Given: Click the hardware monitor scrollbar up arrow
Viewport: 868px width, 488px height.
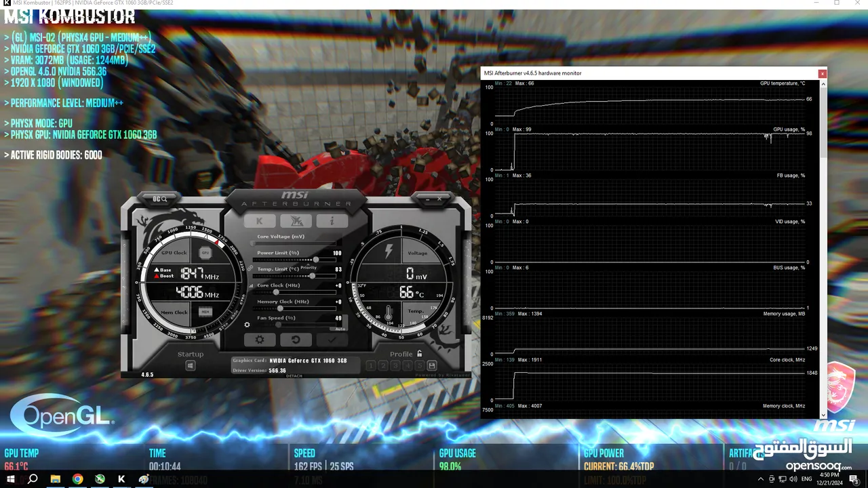Looking at the screenshot, I should (824, 83).
